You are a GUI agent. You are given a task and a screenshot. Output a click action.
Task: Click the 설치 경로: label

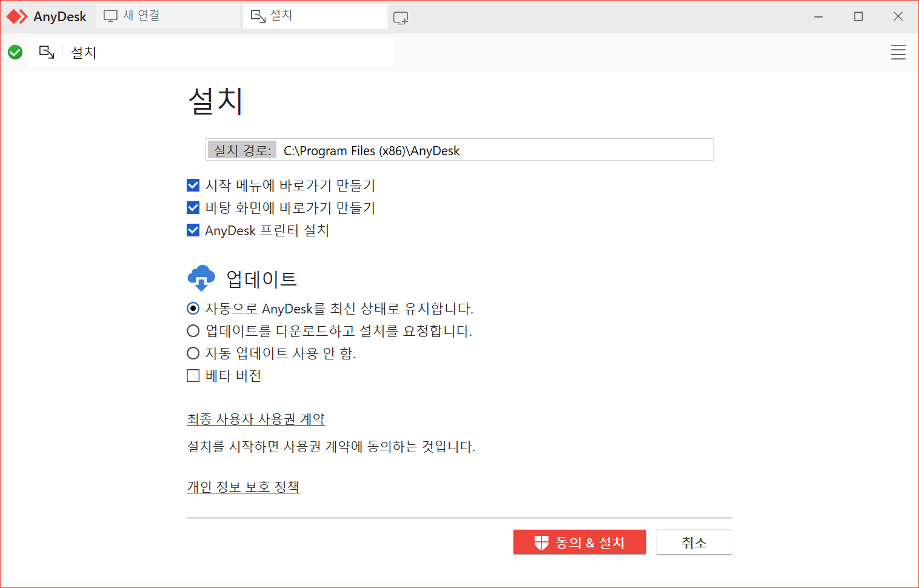tap(242, 150)
